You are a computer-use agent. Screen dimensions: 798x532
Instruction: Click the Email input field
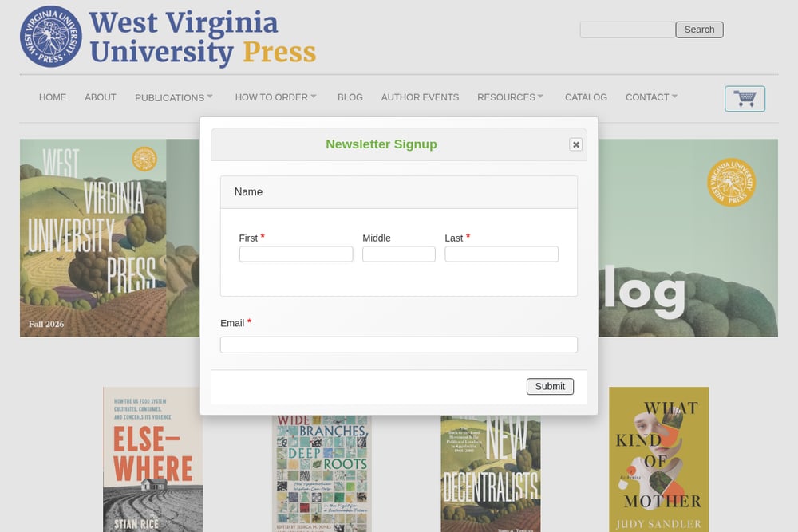click(x=399, y=345)
